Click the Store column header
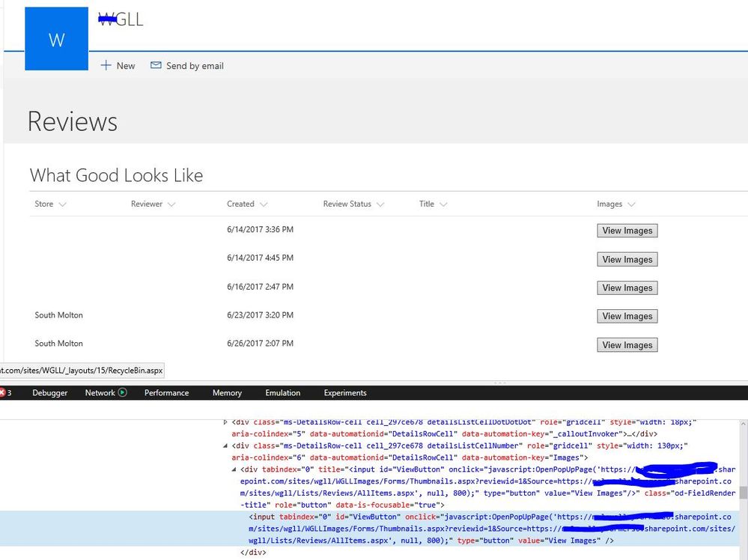The image size is (748, 560). click(44, 204)
